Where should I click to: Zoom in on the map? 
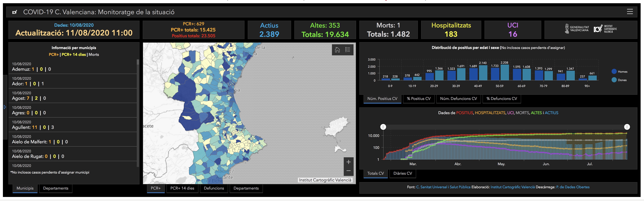348,162
